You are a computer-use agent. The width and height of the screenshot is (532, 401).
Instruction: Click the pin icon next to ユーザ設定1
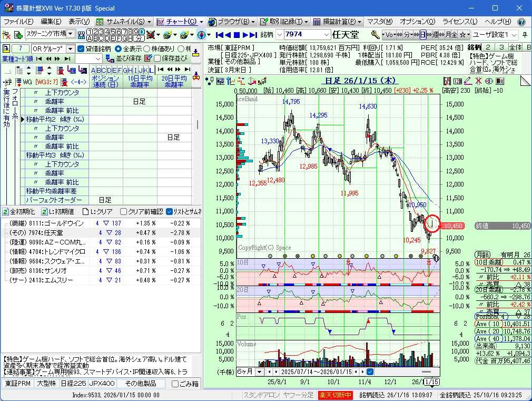(x=526, y=35)
